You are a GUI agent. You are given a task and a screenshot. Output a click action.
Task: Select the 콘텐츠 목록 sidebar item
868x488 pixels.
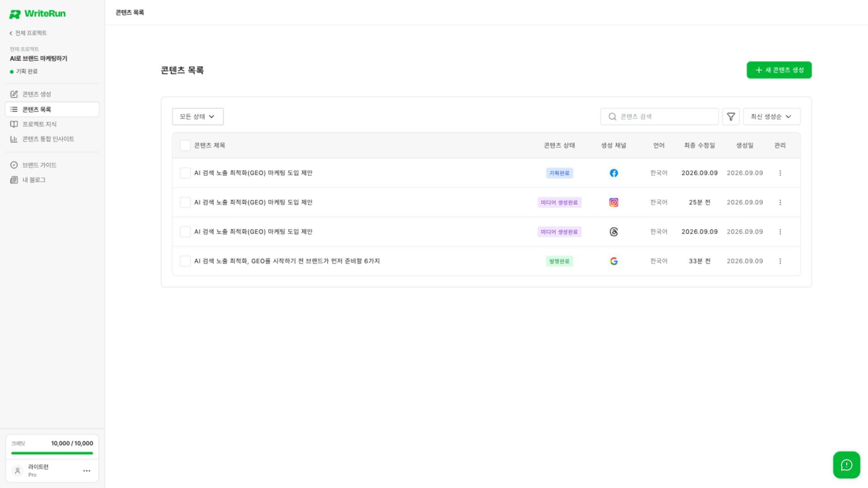pos(52,109)
